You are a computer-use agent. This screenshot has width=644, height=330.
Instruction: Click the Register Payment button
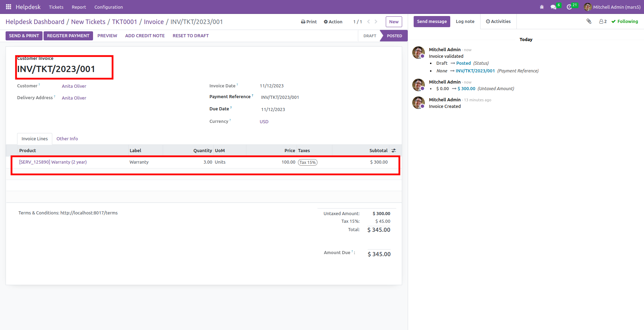[x=68, y=36]
